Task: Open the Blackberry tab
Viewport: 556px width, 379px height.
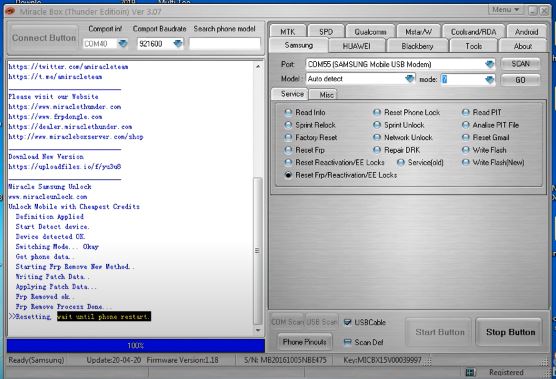Action: point(417,46)
